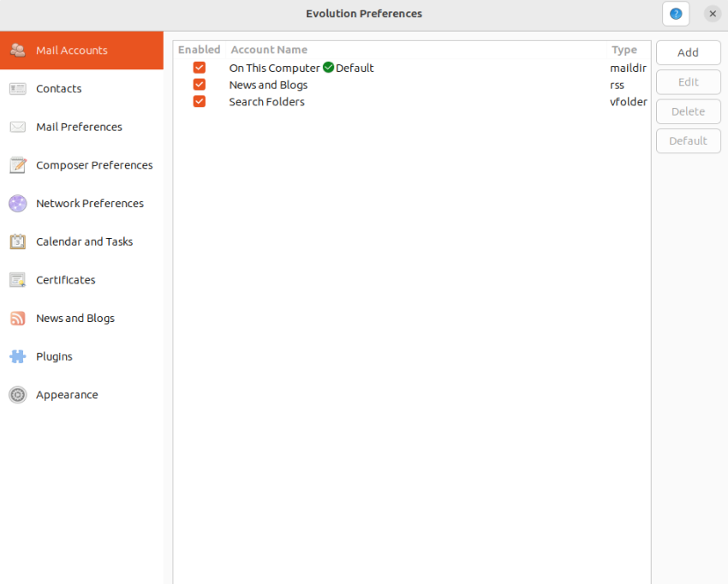Sort by the Account Name column header
The height and width of the screenshot is (584, 728).
pos(416,50)
